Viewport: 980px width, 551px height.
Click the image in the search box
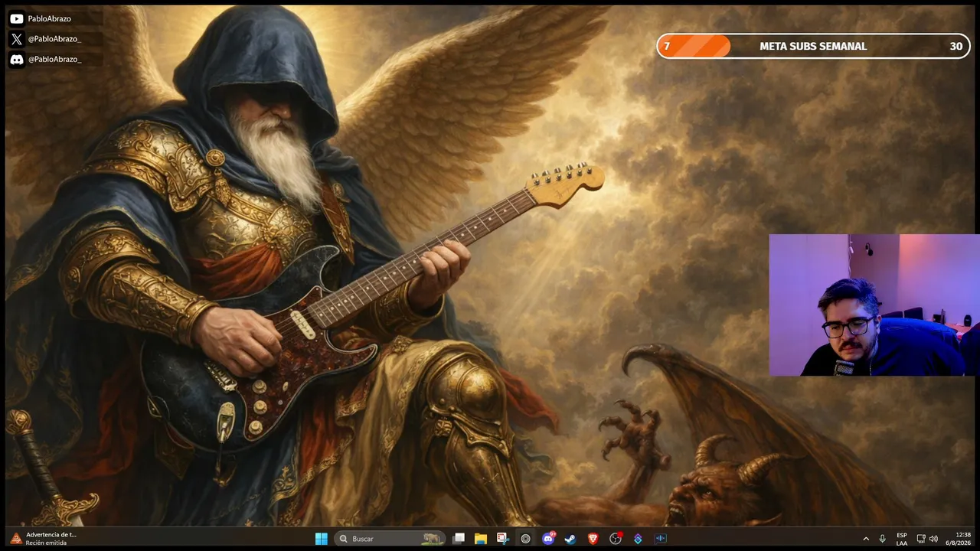pos(431,539)
